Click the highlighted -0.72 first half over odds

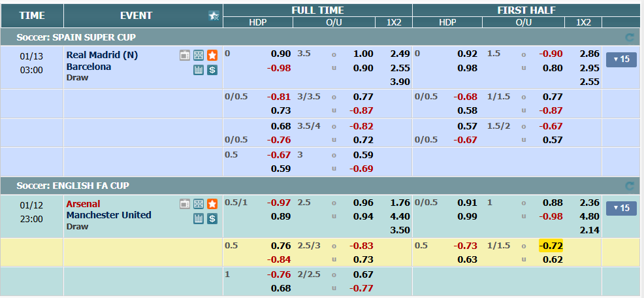(x=551, y=246)
